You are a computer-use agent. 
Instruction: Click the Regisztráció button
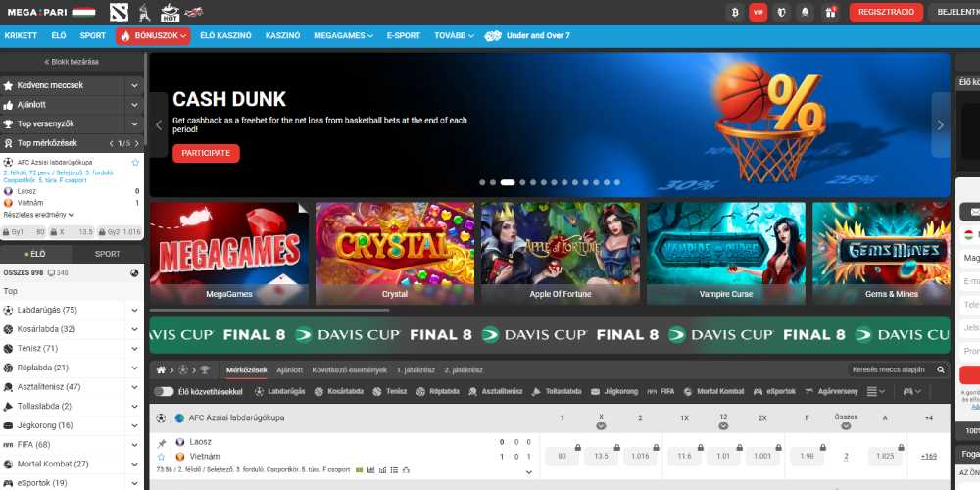[x=886, y=12]
